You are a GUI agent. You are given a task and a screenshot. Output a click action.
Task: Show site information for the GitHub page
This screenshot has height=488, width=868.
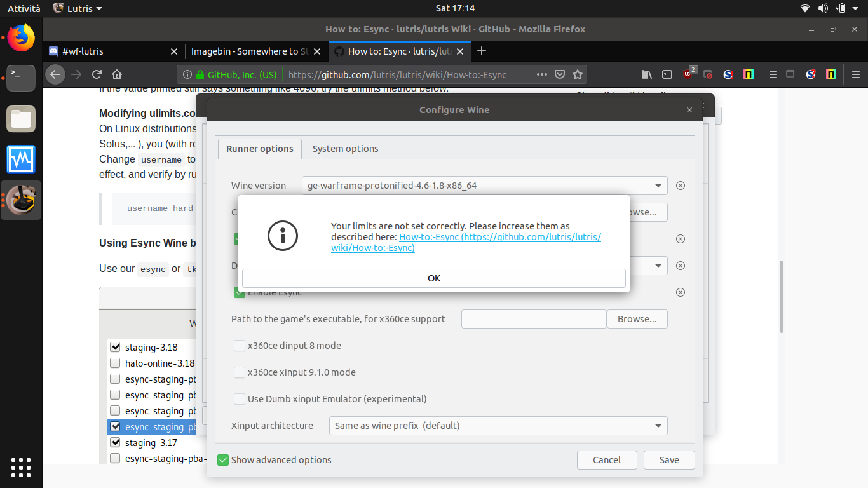point(186,74)
